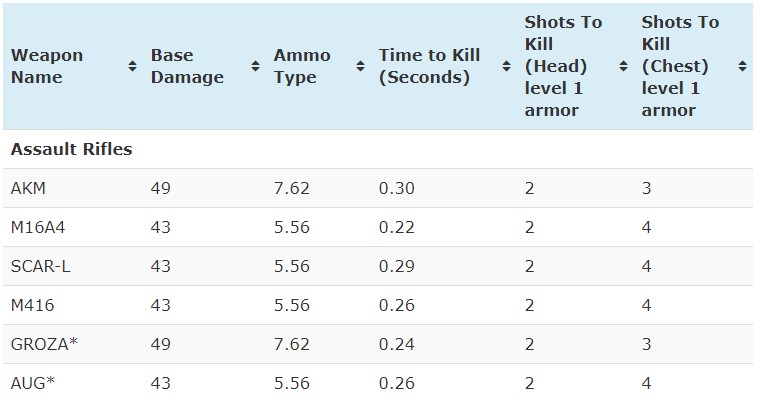Sort by Shots To Kill (Chest) arrows
Screen dimensions: 760x402
[742, 66]
